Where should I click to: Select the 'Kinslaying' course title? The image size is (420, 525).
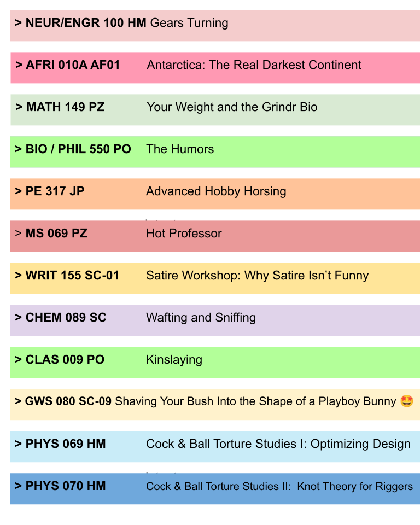(174, 360)
